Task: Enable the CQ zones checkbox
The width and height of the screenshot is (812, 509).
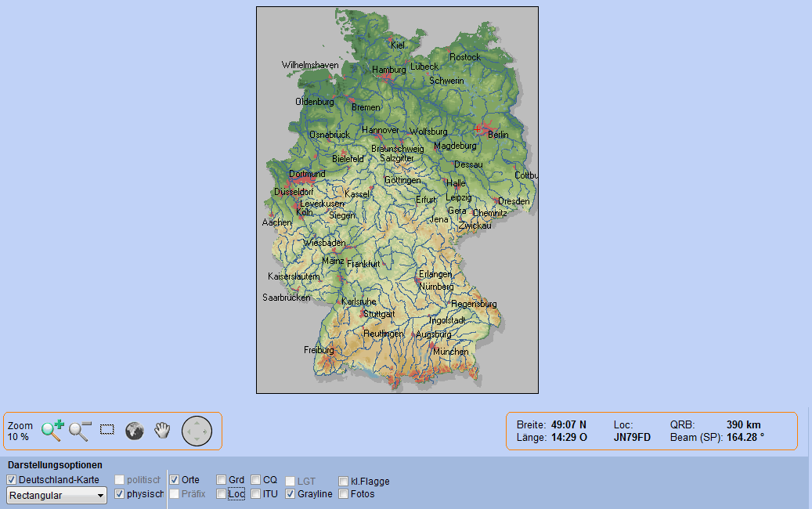Action: click(x=255, y=480)
